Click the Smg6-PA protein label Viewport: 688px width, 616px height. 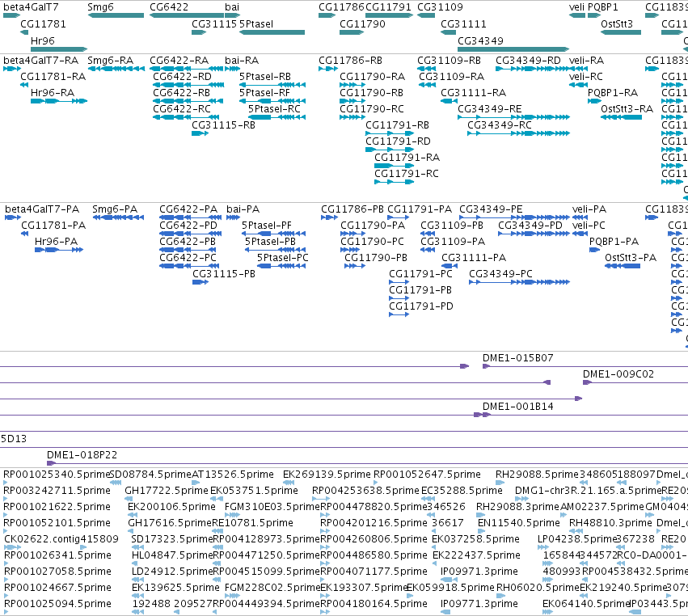pos(115,209)
